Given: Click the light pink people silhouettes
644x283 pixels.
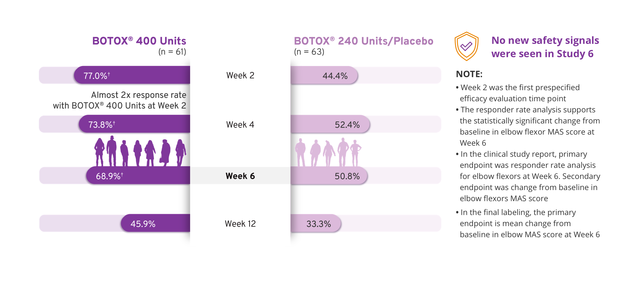Looking at the screenshot, I should coord(328,153).
